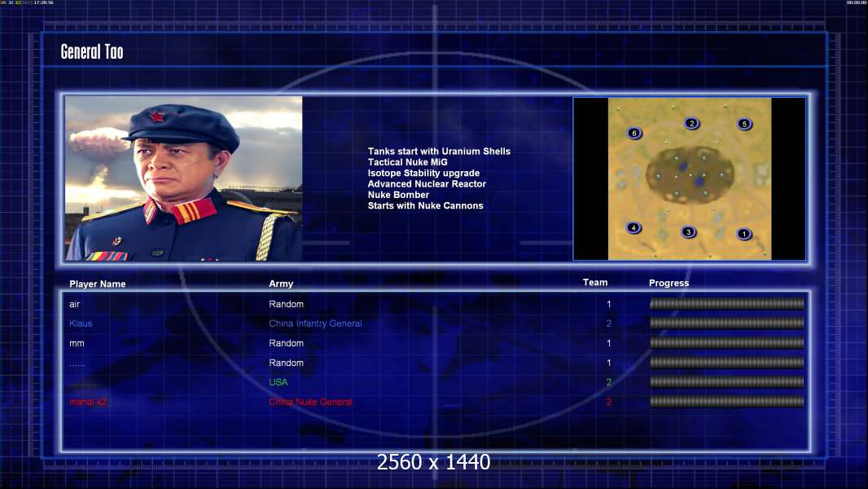Click "Random" army in the mm row
Image resolution: width=868 pixels, height=489 pixels.
tap(286, 343)
